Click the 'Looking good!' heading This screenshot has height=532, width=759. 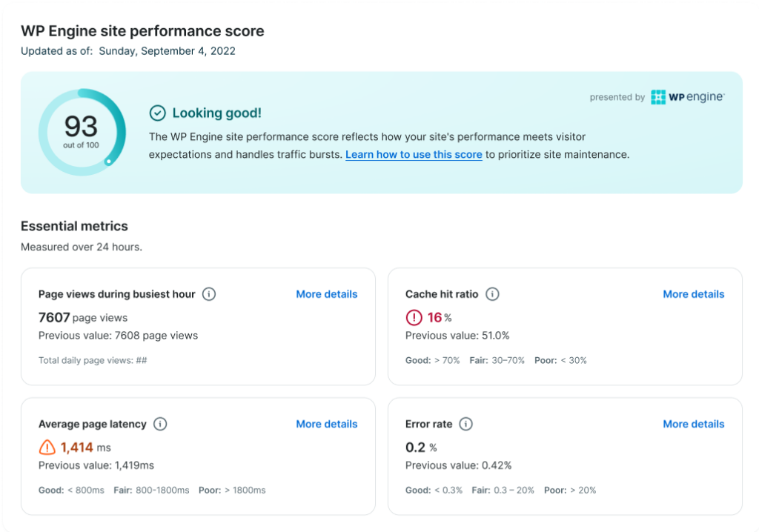pos(216,113)
